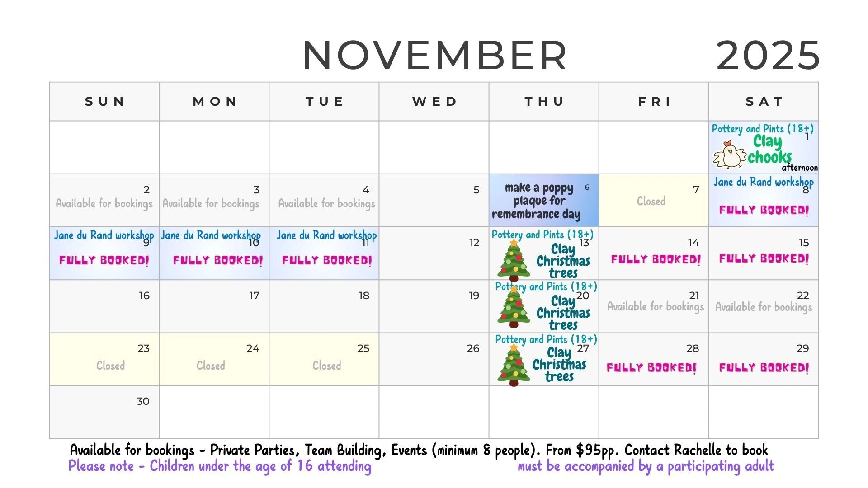Viewport: 868px width, 488px height.
Task: Click the purple children under 16 note
Action: click(220, 466)
